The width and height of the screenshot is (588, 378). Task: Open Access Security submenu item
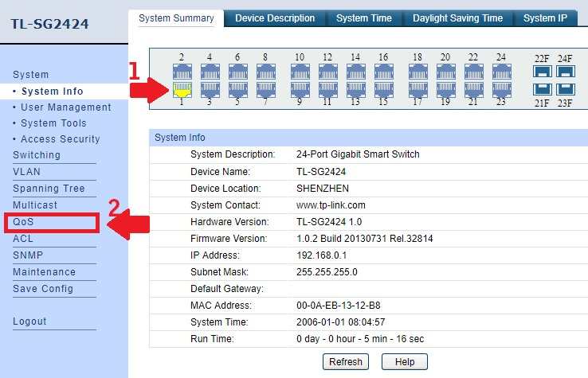coord(61,139)
